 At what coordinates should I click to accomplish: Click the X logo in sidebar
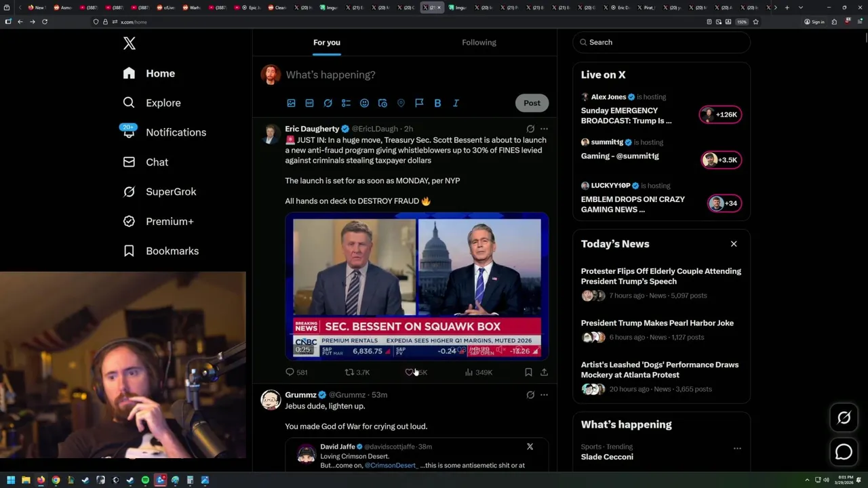point(130,43)
